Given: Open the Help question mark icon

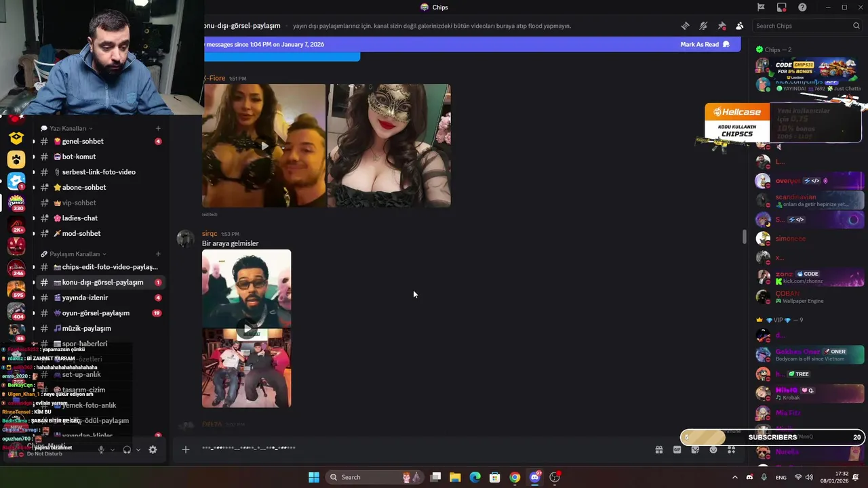Looking at the screenshot, I should click(802, 7).
